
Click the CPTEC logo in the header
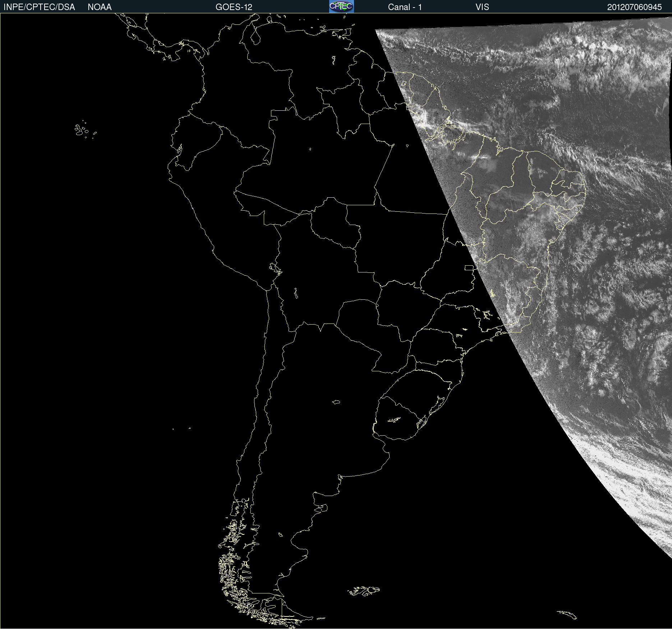click(341, 6)
